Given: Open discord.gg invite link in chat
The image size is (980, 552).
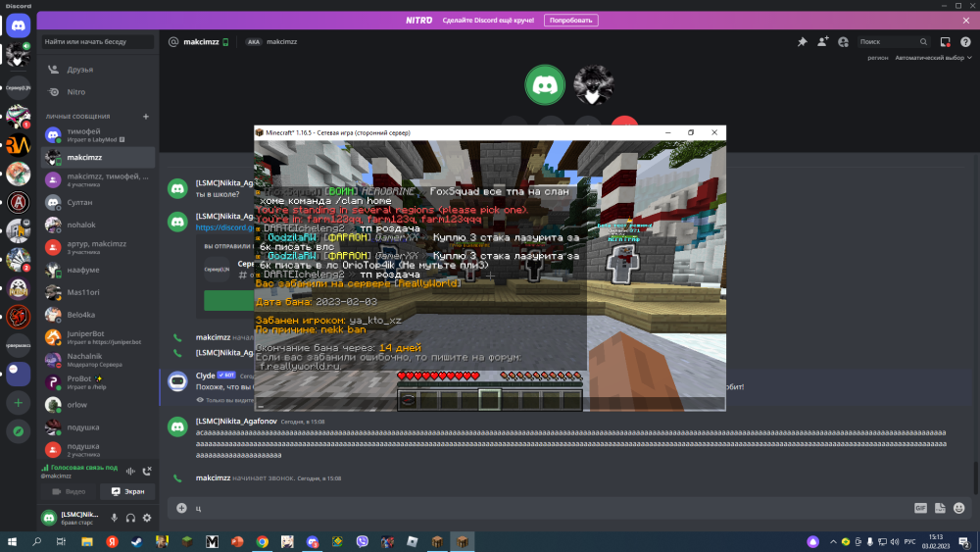Looking at the screenshot, I should pos(224,227).
